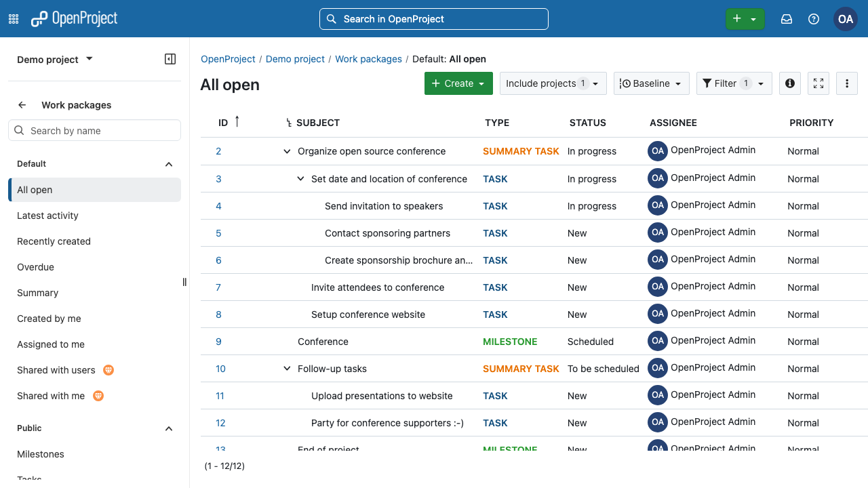The width and height of the screenshot is (868, 488).
Task: Collapse the sidebar with the panel icon
Action: [x=170, y=59]
